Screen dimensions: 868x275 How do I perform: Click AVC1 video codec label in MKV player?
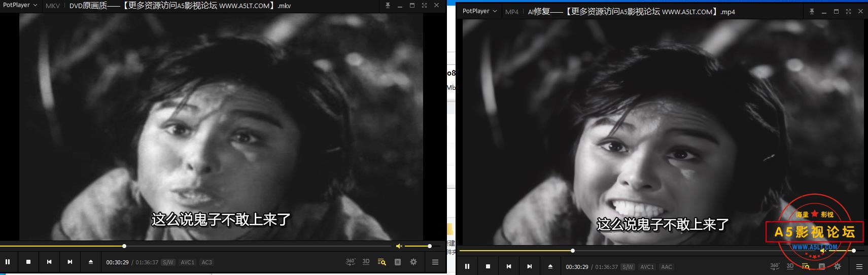188,262
